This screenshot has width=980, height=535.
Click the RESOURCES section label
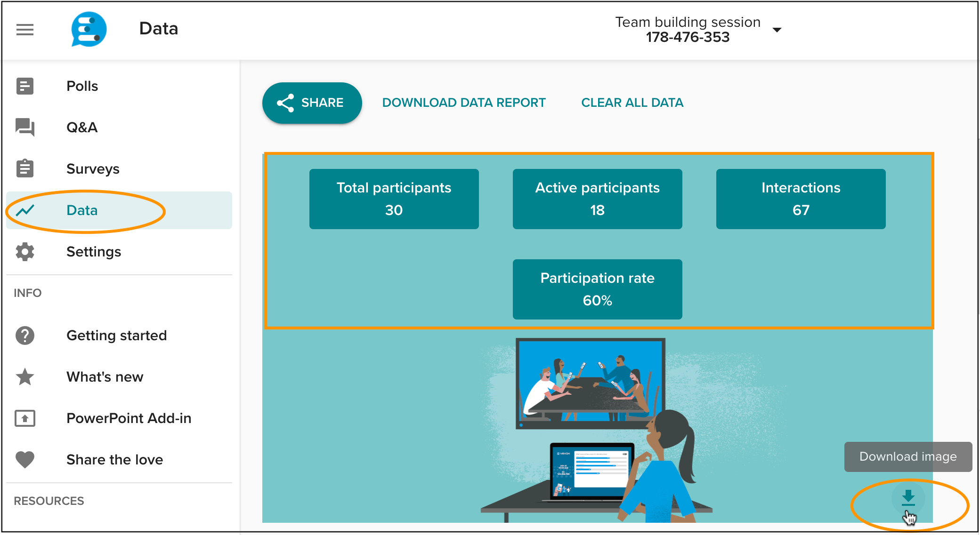(49, 501)
